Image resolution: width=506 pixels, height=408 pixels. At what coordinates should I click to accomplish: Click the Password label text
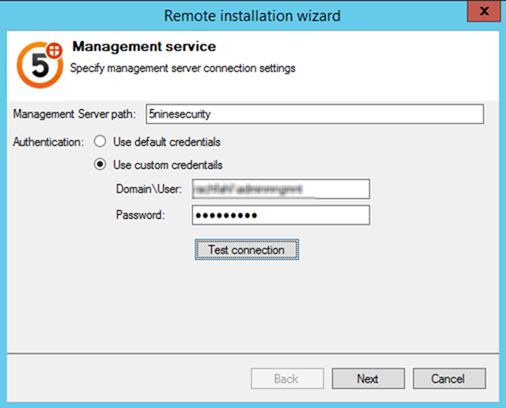point(140,215)
